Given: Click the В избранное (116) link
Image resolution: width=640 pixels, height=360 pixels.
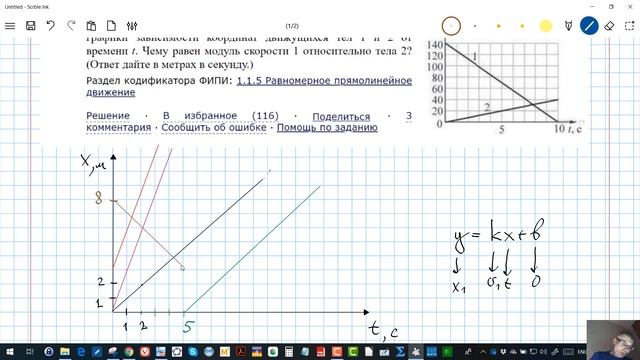Looking at the screenshot, I should 220,116.
